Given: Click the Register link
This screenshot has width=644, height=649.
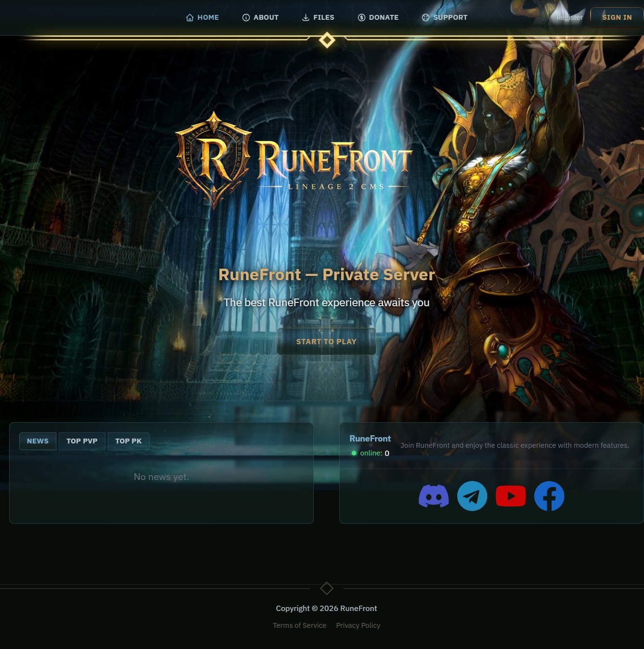Looking at the screenshot, I should coord(569,17).
